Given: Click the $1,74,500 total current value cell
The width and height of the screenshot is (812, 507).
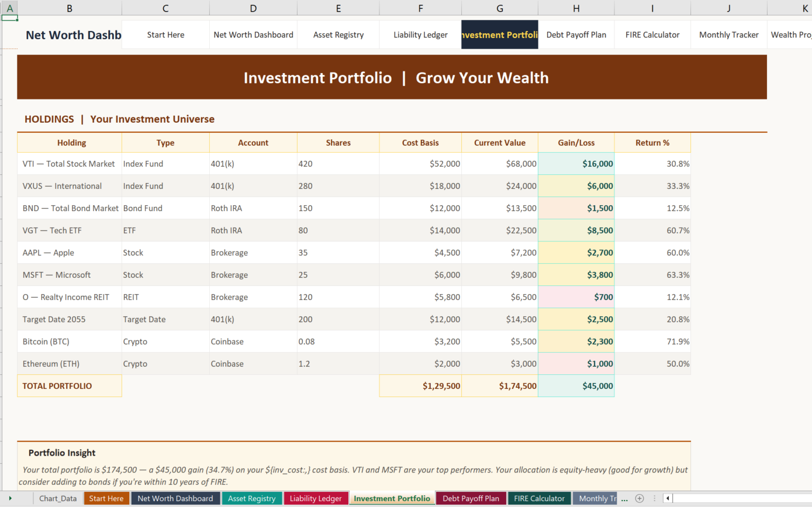Looking at the screenshot, I should [500, 386].
